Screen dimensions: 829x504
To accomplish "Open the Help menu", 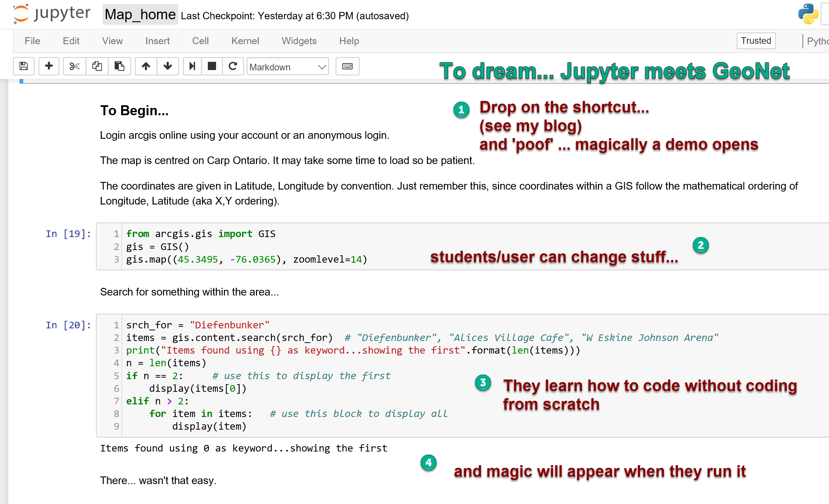I will click(x=349, y=41).
